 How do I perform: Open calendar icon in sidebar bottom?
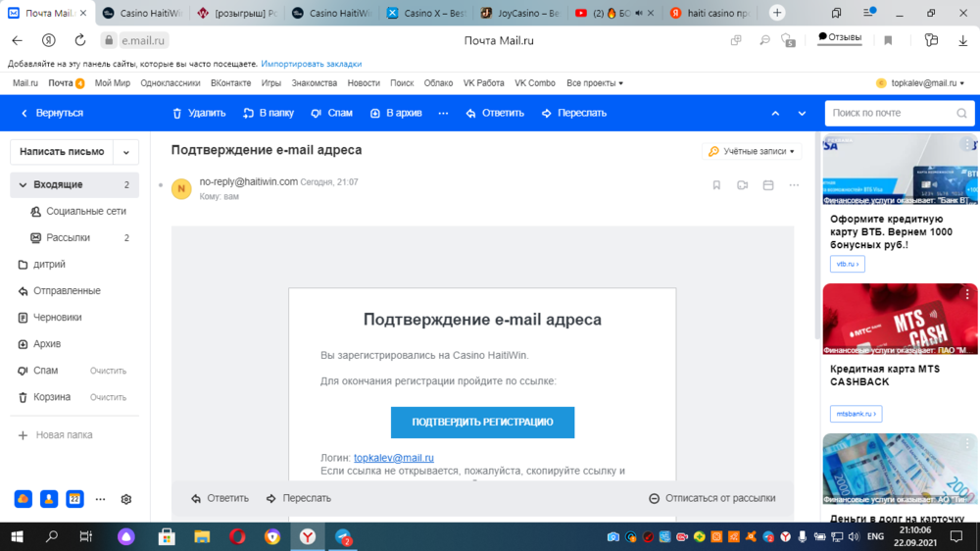pyautogui.click(x=74, y=499)
